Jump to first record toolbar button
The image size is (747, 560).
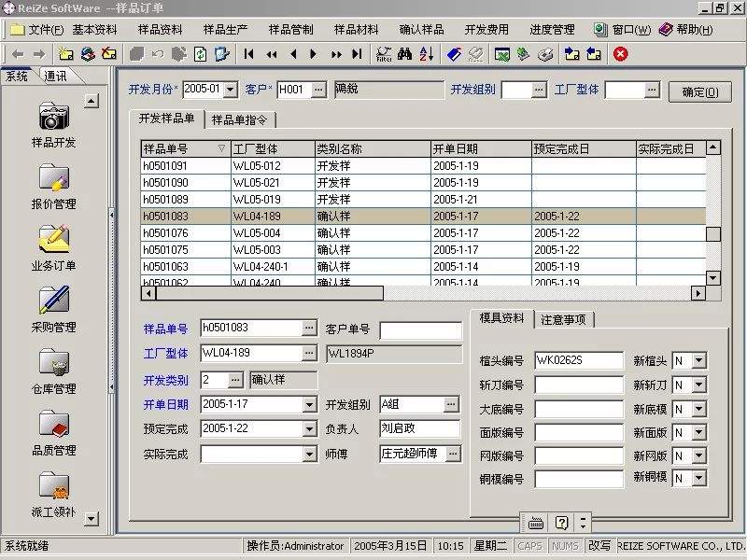click(249, 54)
